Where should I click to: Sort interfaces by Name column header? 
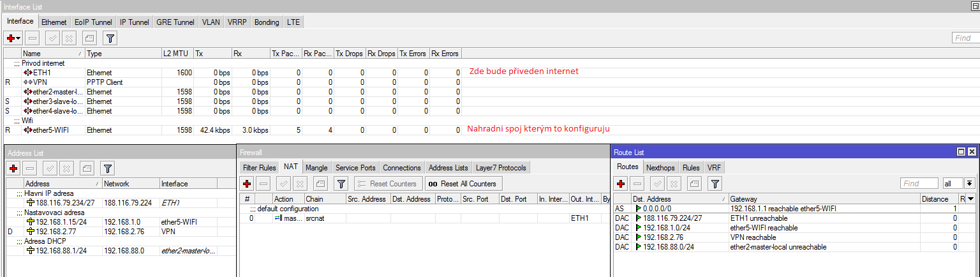(x=53, y=54)
